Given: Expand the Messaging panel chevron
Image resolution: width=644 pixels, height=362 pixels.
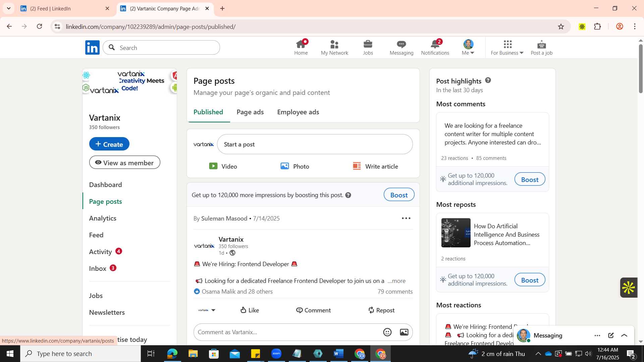Looking at the screenshot, I should point(624,336).
